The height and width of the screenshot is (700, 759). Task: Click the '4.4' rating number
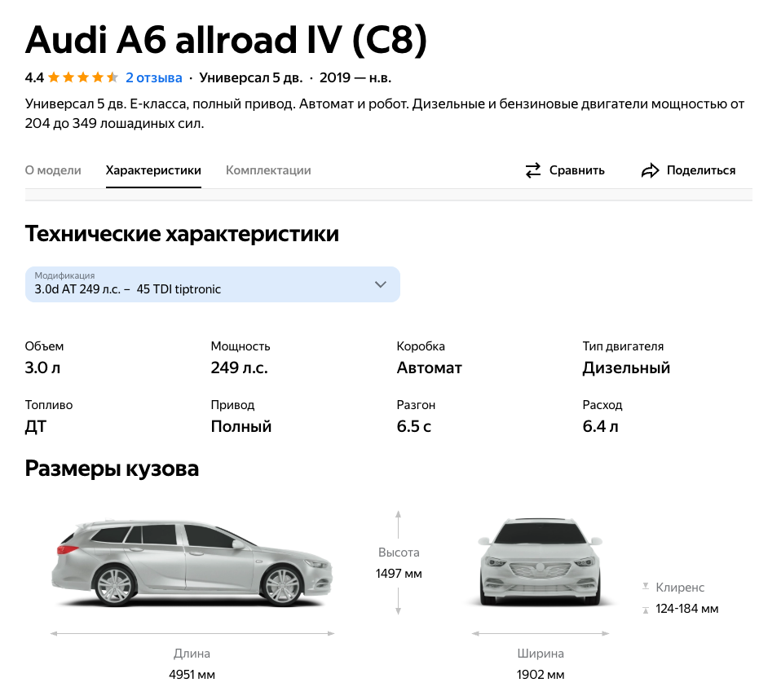tap(34, 78)
